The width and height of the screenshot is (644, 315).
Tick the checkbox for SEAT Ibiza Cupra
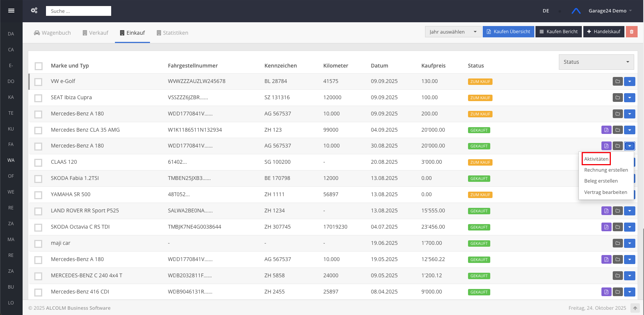click(38, 98)
